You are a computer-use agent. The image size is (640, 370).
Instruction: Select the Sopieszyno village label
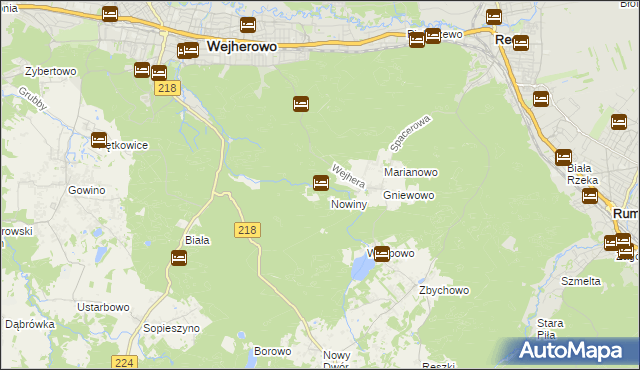tap(171, 328)
